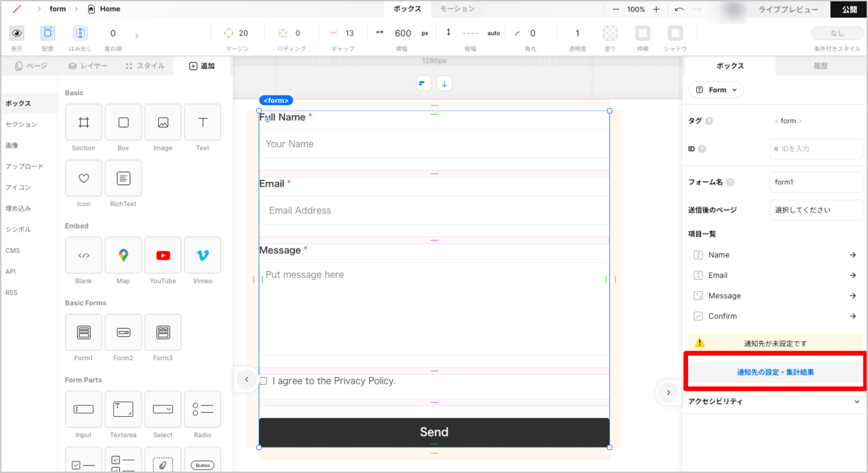Check the Privacy Policy agreement checkbox

point(263,381)
